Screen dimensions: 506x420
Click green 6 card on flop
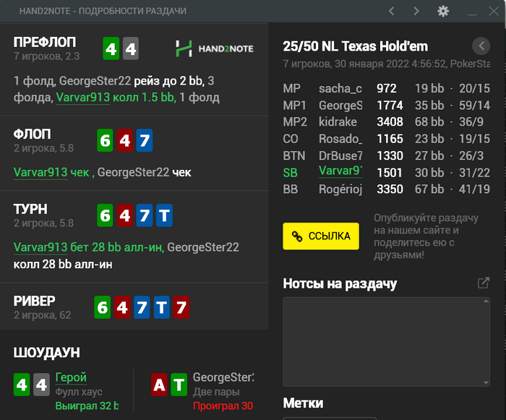[x=106, y=140]
